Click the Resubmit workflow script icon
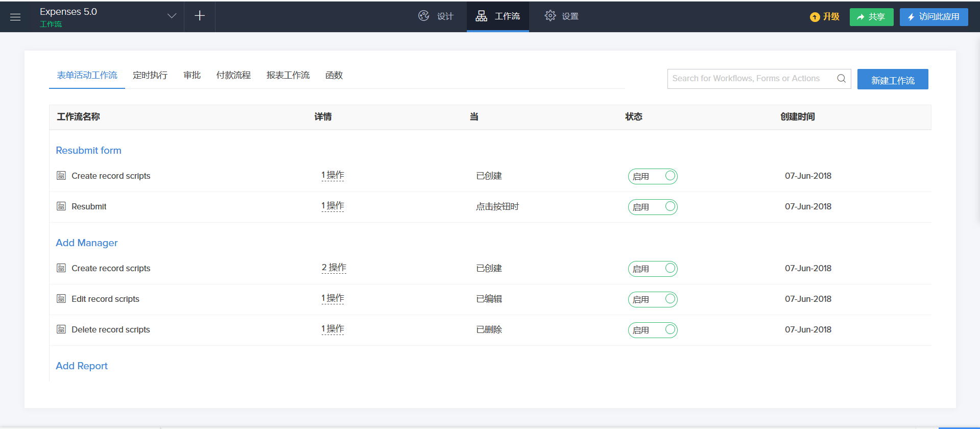Screen dimensions: 980x429 coord(61,206)
